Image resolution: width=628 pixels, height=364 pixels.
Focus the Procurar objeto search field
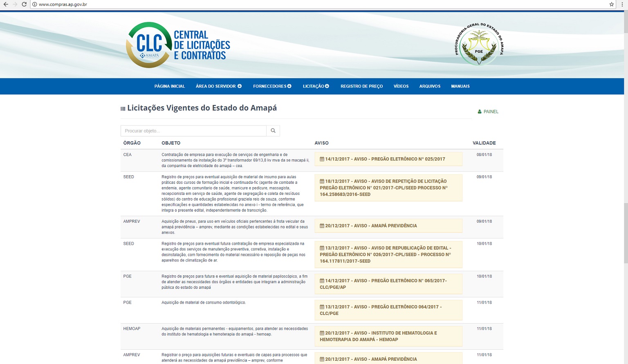(x=193, y=131)
